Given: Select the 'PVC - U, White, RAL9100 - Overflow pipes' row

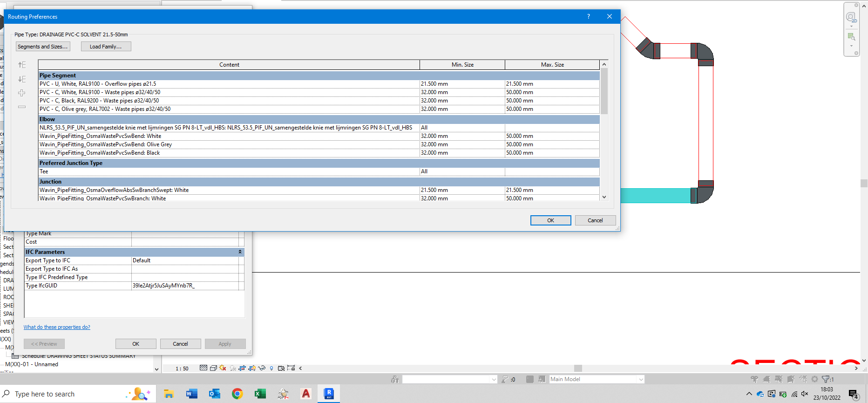Looking at the screenshot, I should (x=319, y=84).
